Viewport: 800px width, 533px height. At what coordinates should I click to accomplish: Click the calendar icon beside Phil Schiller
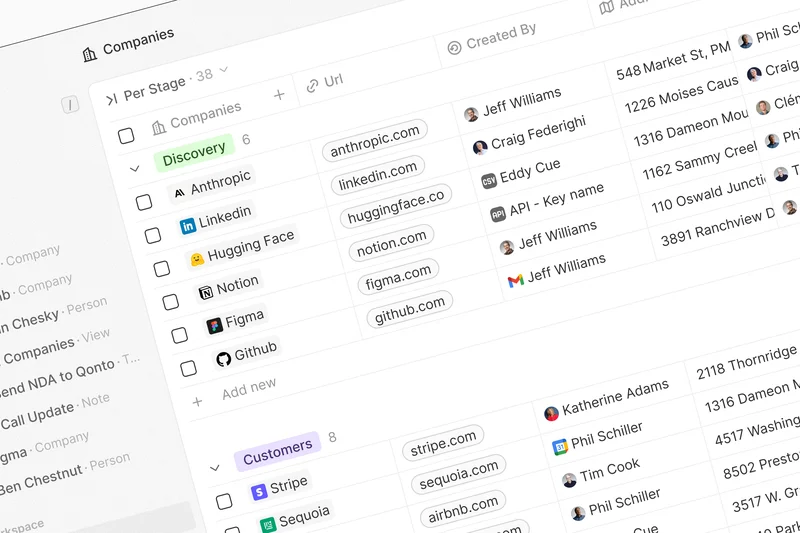pyautogui.click(x=560, y=447)
